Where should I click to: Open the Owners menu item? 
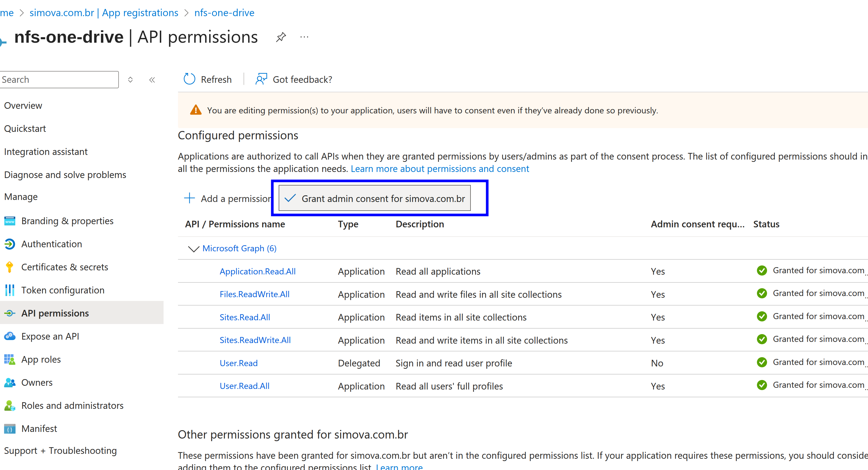[37, 382]
